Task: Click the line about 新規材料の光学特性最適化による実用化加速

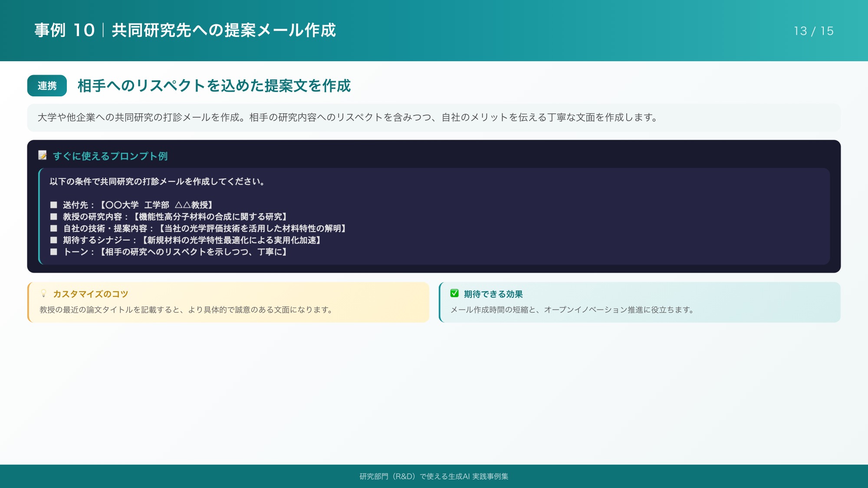Action: pyautogui.click(x=192, y=240)
